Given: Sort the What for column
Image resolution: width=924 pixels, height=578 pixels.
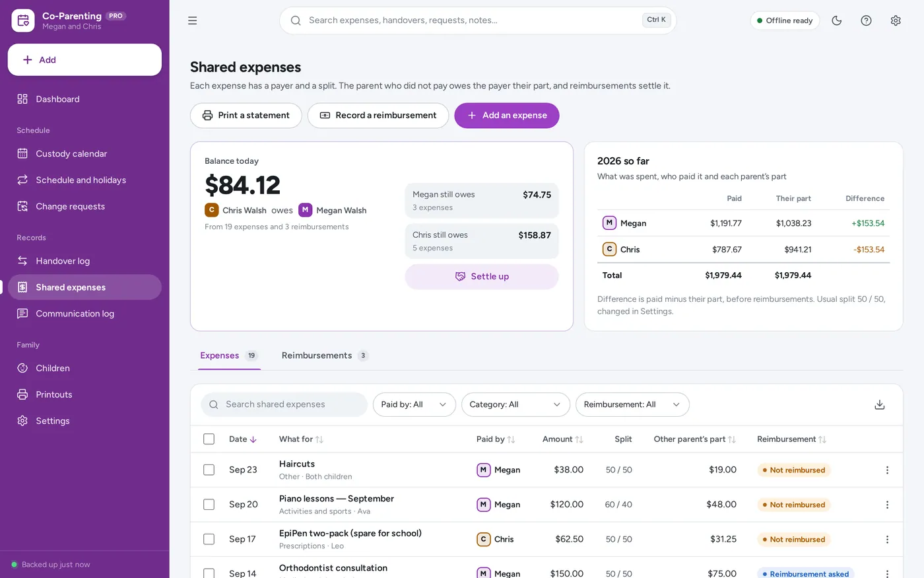Looking at the screenshot, I should click(301, 439).
